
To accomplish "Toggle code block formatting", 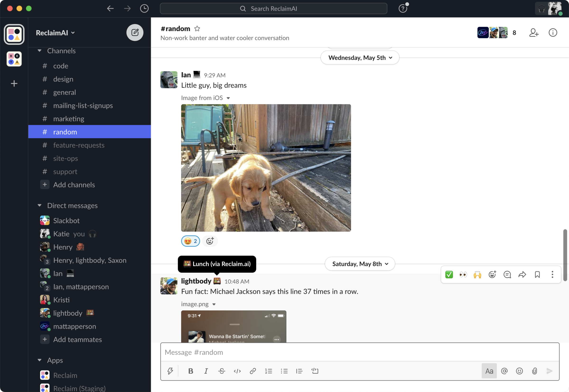I will tap(315, 371).
